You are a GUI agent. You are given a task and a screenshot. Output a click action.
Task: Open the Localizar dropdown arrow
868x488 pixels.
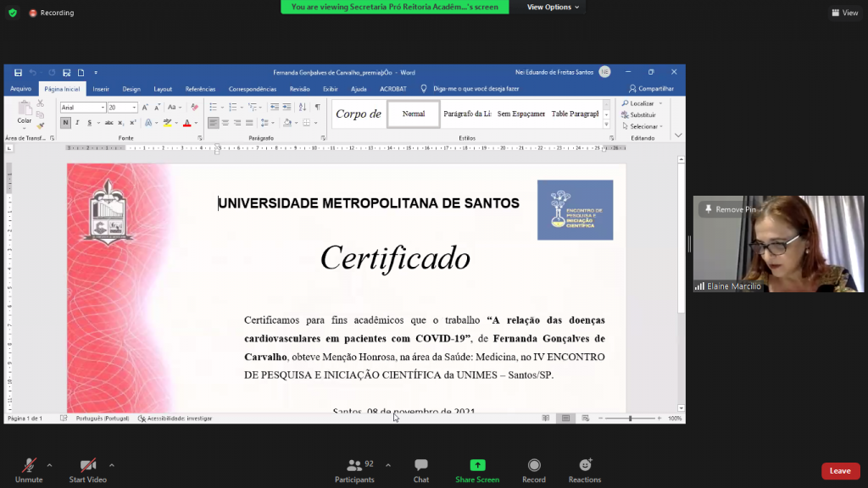[x=660, y=103]
